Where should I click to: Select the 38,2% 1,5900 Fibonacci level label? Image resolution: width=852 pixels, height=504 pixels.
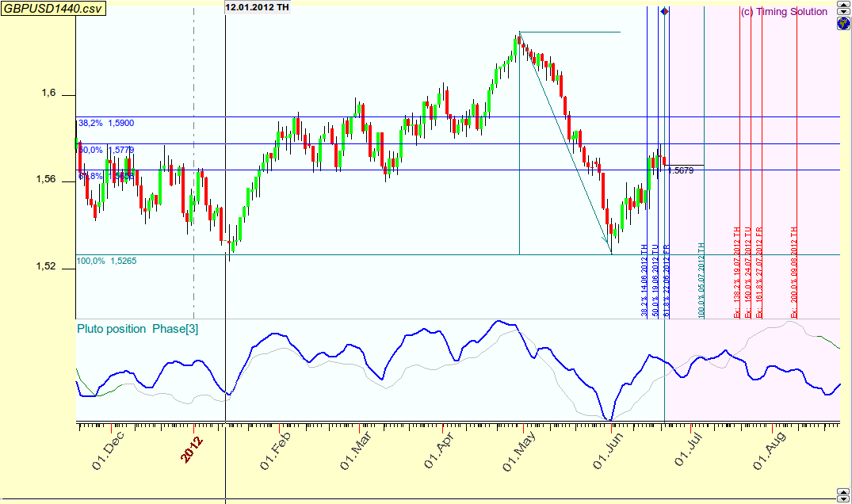point(106,124)
